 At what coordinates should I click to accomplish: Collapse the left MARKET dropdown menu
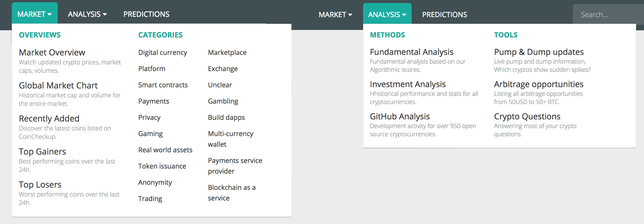click(34, 14)
